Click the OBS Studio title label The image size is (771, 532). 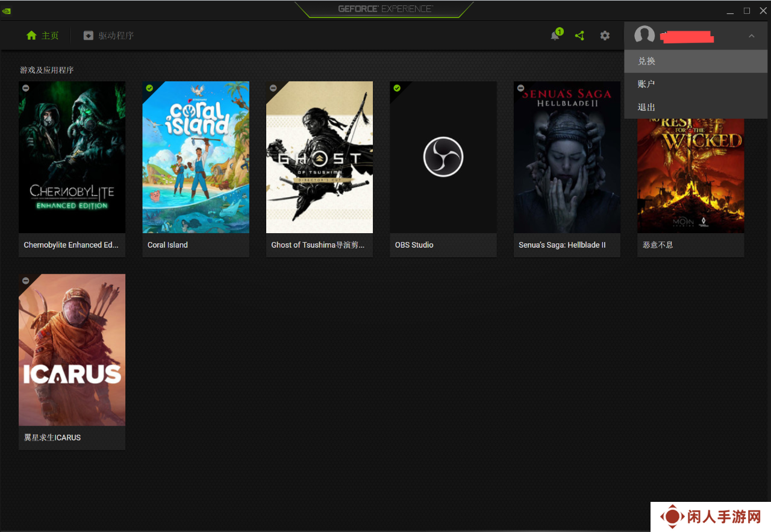[414, 245]
